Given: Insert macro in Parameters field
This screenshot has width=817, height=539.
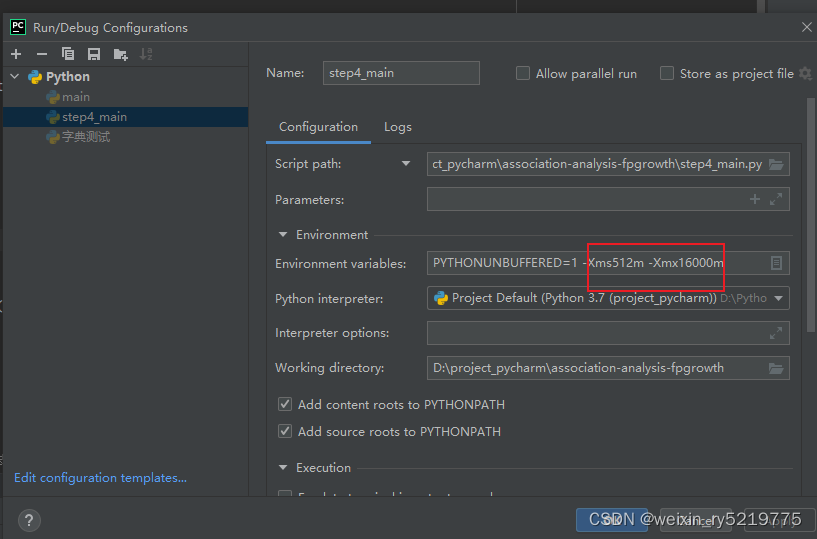Looking at the screenshot, I should [754, 199].
